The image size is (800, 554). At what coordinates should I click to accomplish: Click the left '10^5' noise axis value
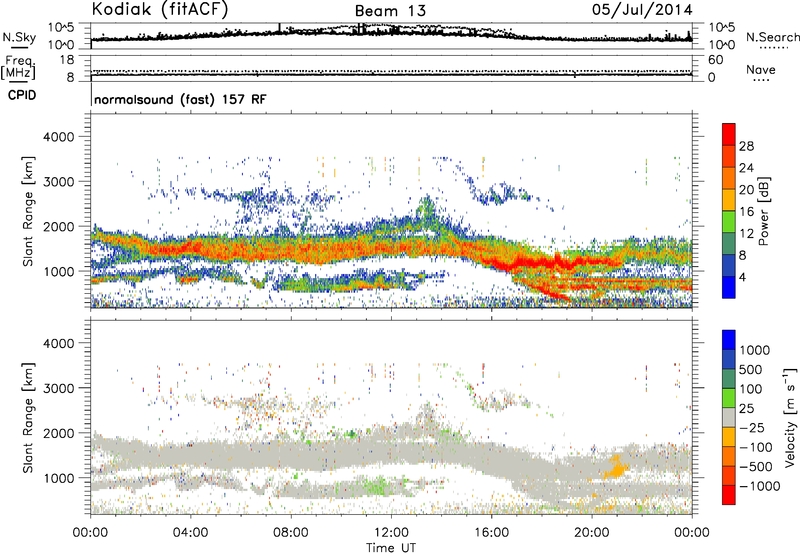(62, 28)
